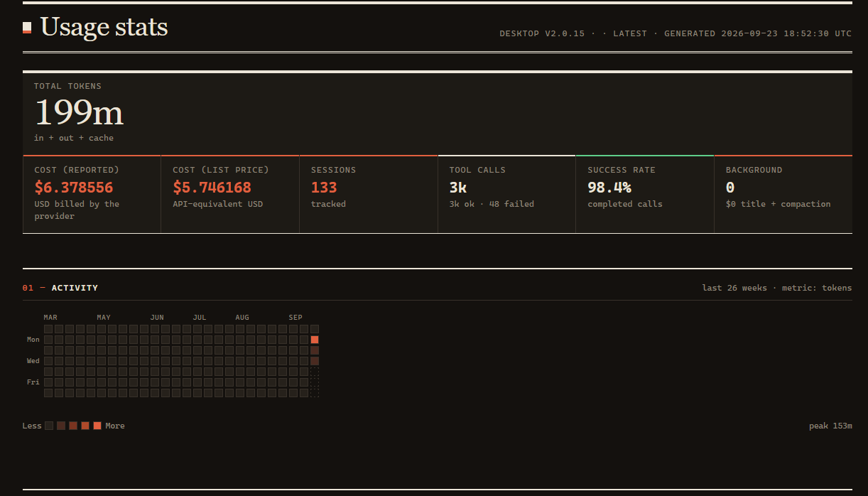Click the AUG month label on heatmap

pyautogui.click(x=242, y=317)
